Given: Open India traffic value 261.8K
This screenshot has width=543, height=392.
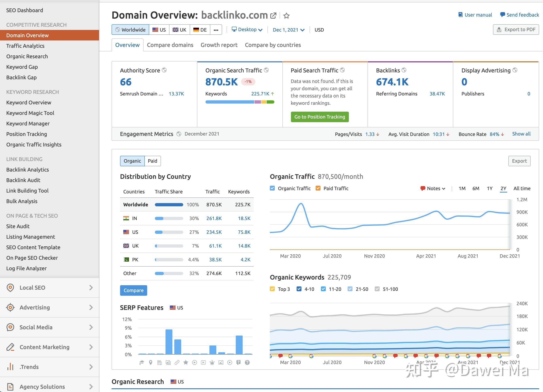Looking at the screenshot, I should tap(214, 218).
